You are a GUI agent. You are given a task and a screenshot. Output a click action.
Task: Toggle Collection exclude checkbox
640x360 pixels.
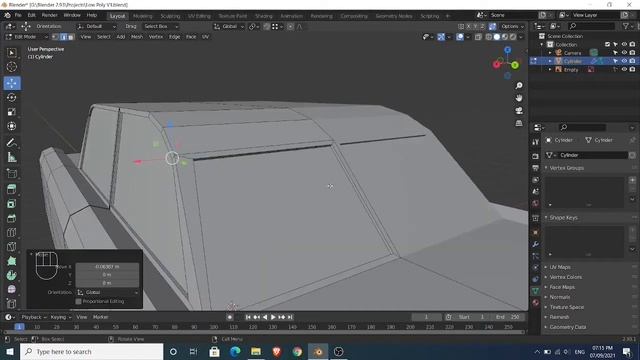pyautogui.click(x=607, y=44)
